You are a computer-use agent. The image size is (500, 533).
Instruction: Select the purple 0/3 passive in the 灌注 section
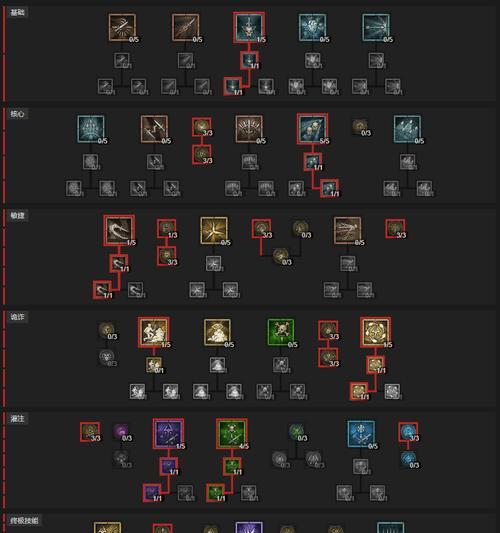[121, 432]
